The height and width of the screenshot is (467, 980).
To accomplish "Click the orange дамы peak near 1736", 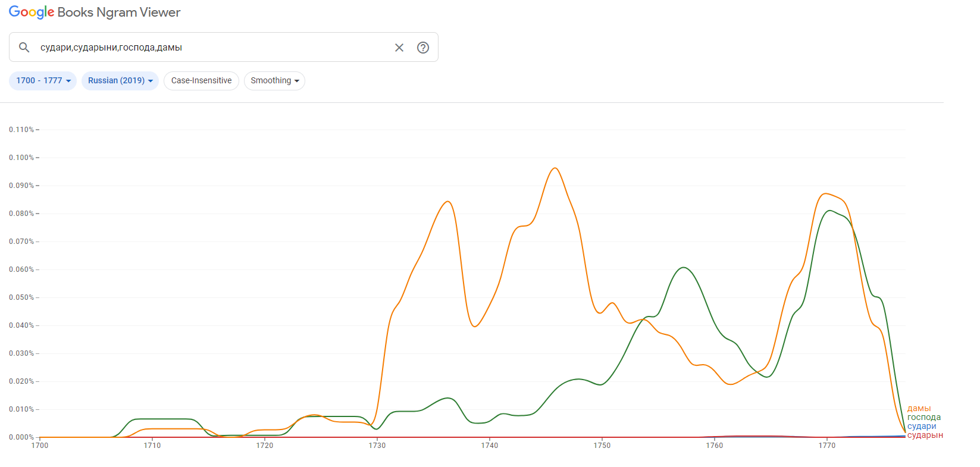I will pos(448,202).
